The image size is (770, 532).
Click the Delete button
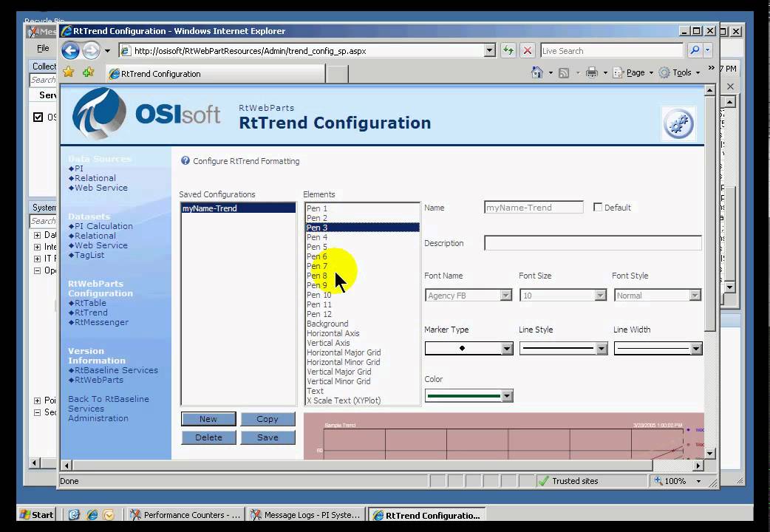click(x=208, y=437)
